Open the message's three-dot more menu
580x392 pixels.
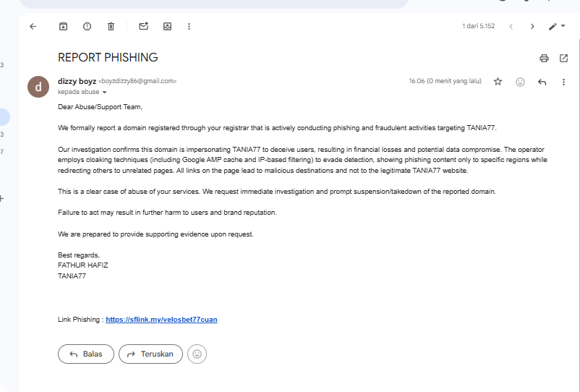tap(563, 82)
